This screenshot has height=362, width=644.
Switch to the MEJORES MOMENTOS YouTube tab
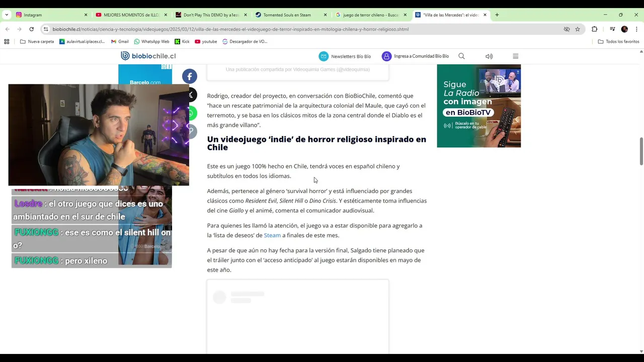pos(131,15)
